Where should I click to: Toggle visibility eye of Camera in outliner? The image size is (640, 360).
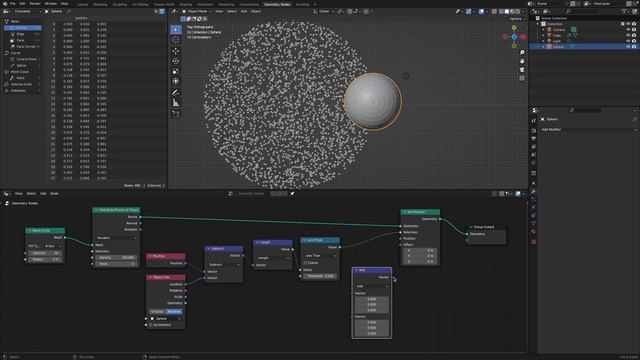(x=628, y=30)
